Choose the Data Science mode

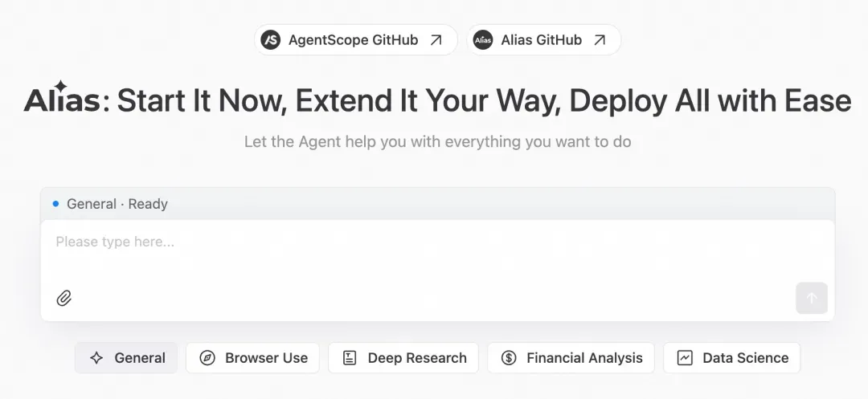pyautogui.click(x=731, y=358)
